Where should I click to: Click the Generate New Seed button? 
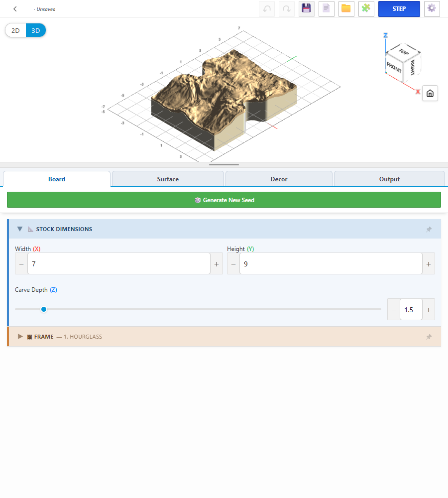coord(224,200)
